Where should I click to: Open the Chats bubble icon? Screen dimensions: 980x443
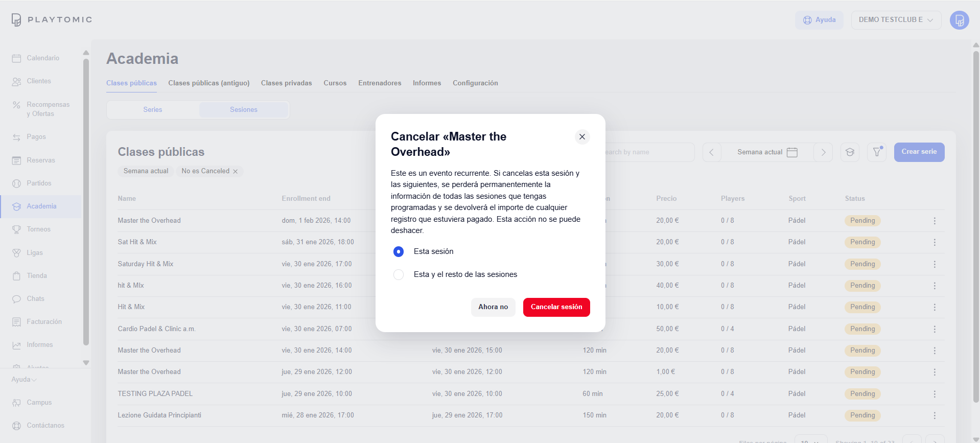tap(16, 299)
